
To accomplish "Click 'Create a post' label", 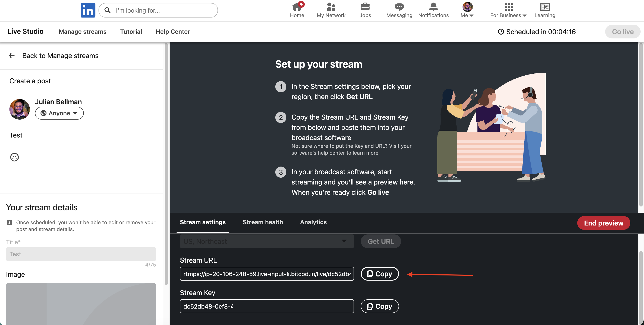I will (x=30, y=81).
